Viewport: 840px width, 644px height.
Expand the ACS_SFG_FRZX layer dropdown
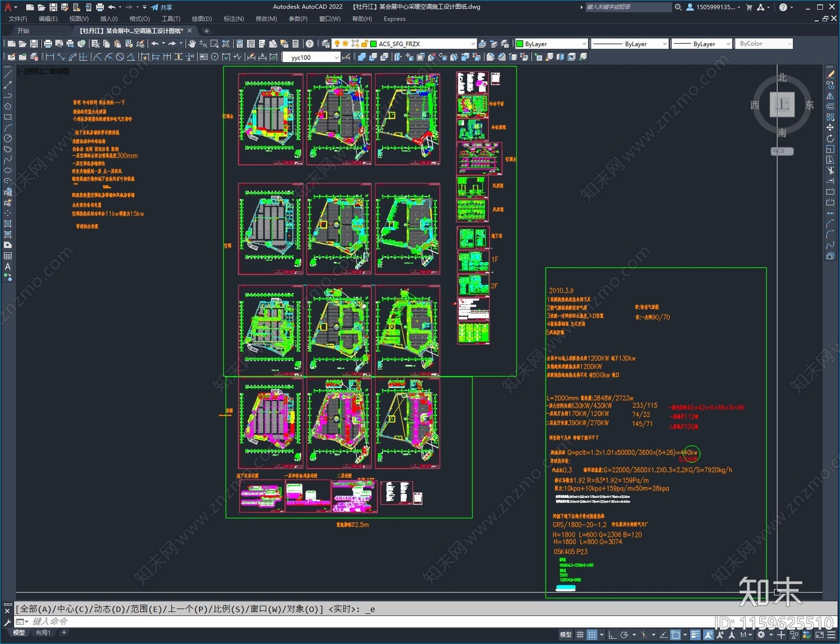point(472,44)
